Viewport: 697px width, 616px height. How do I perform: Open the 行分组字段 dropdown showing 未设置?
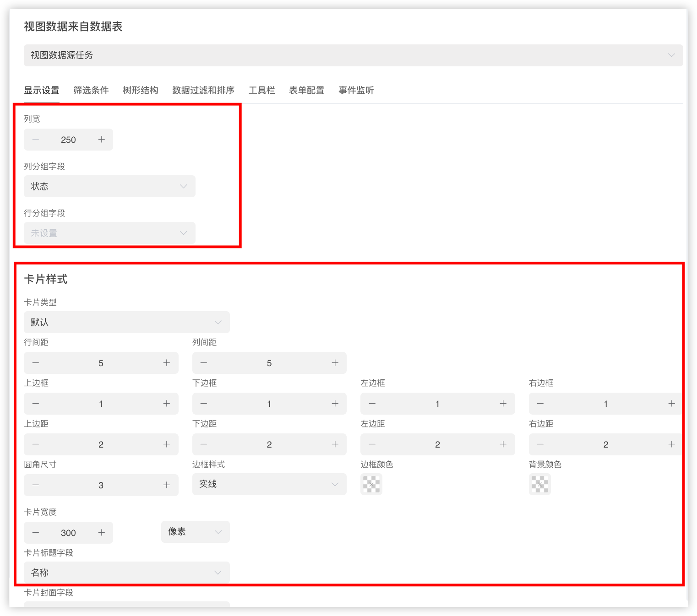(x=109, y=233)
